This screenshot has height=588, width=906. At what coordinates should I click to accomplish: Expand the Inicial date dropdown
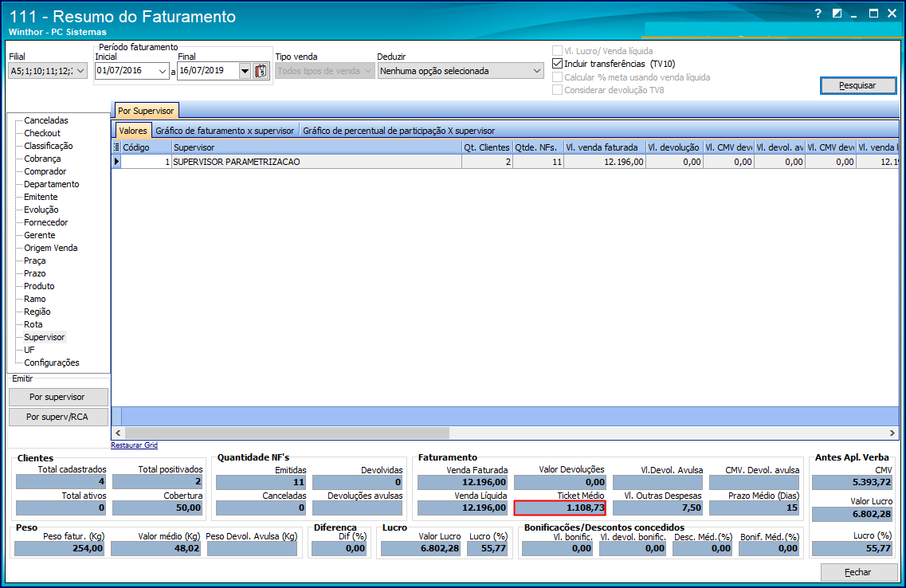(x=163, y=71)
